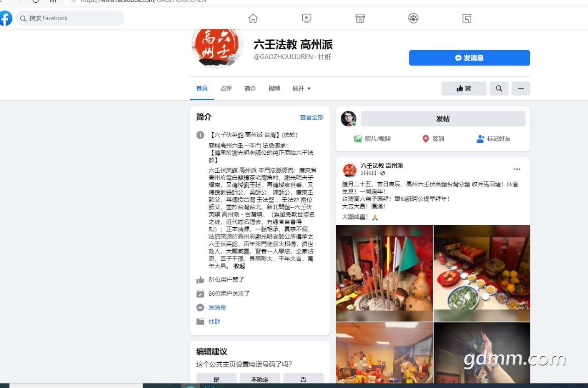This screenshot has width=588, height=388.
Task: Click the Messenger icon in 简介 list
Action: tap(200, 308)
